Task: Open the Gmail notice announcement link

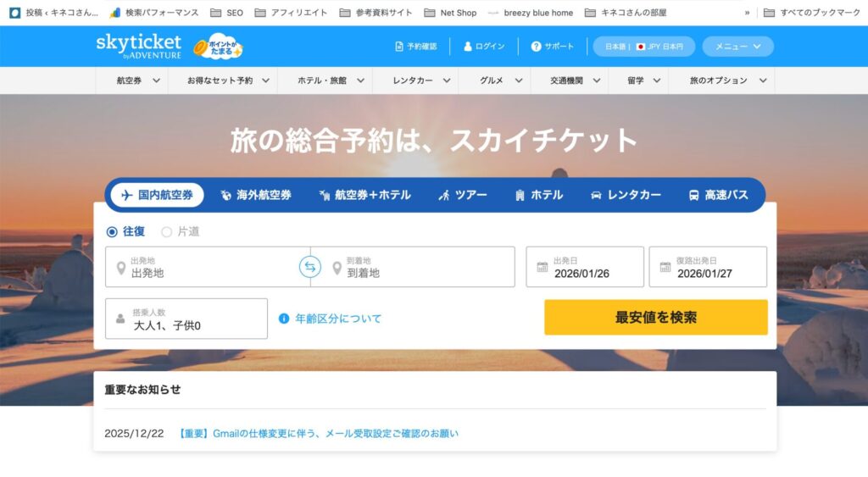Action: pyautogui.click(x=319, y=433)
